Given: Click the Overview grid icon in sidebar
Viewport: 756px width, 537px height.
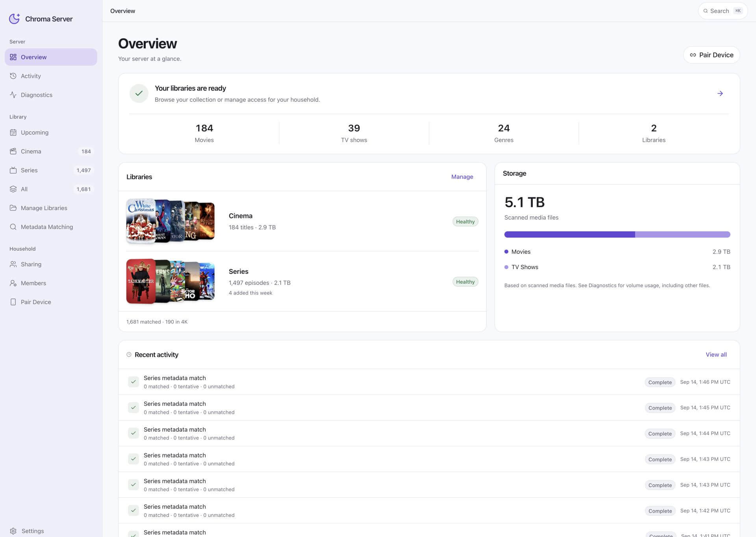Looking at the screenshot, I should click(13, 57).
